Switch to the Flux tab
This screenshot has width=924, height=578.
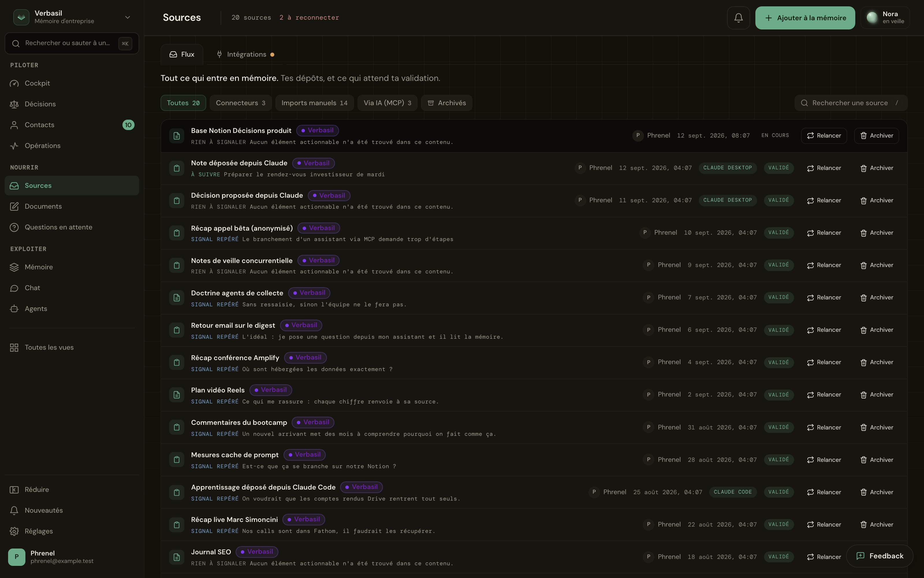click(182, 54)
